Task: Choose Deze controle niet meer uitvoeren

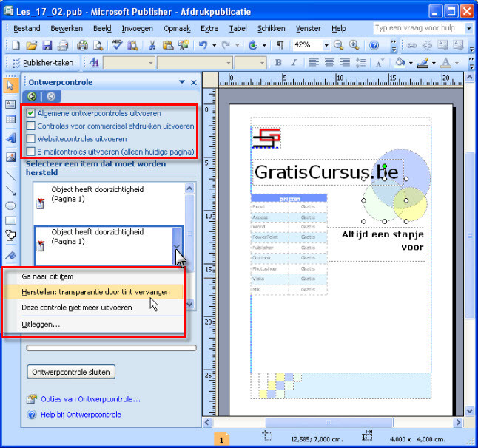Action: point(93,308)
